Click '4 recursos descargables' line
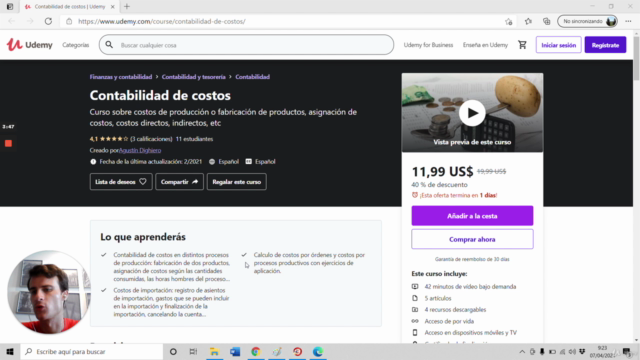 point(455,309)
